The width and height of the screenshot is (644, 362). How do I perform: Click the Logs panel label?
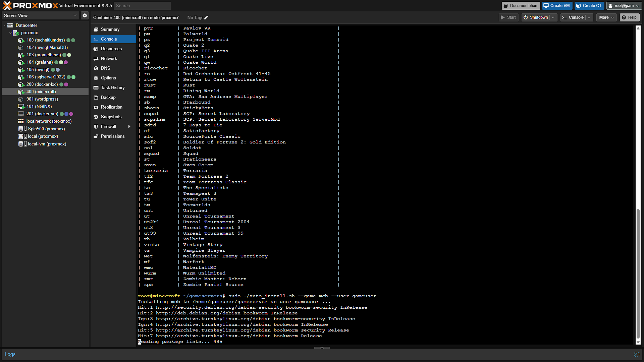point(10,354)
